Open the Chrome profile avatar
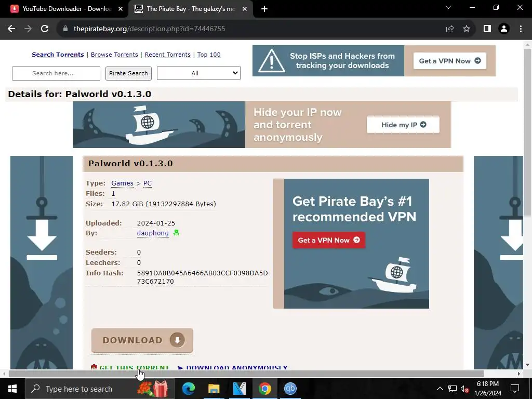532x399 pixels. [x=504, y=29]
